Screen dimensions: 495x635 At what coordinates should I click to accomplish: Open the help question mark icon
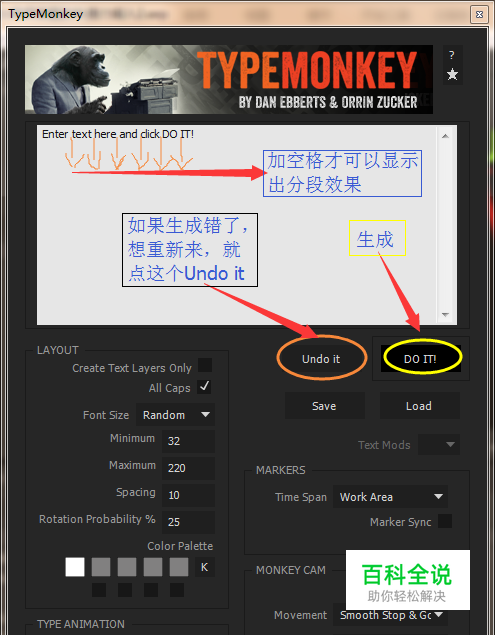pyautogui.click(x=452, y=55)
